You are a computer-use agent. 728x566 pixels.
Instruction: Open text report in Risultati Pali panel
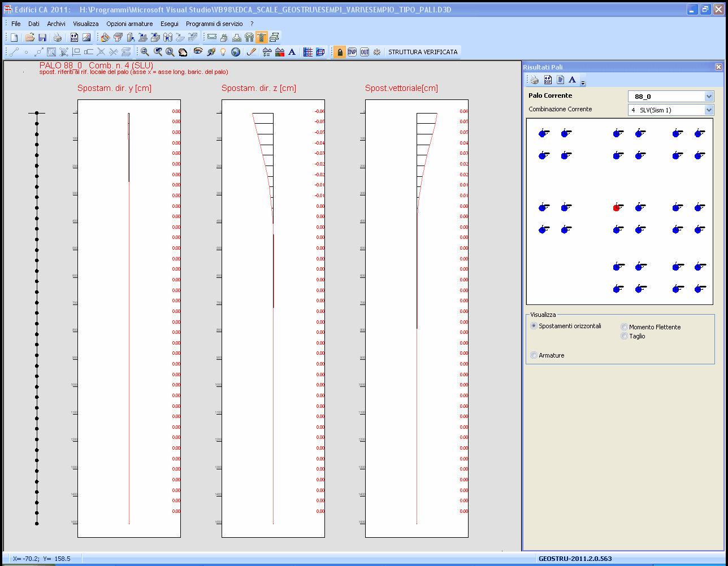[x=560, y=80]
